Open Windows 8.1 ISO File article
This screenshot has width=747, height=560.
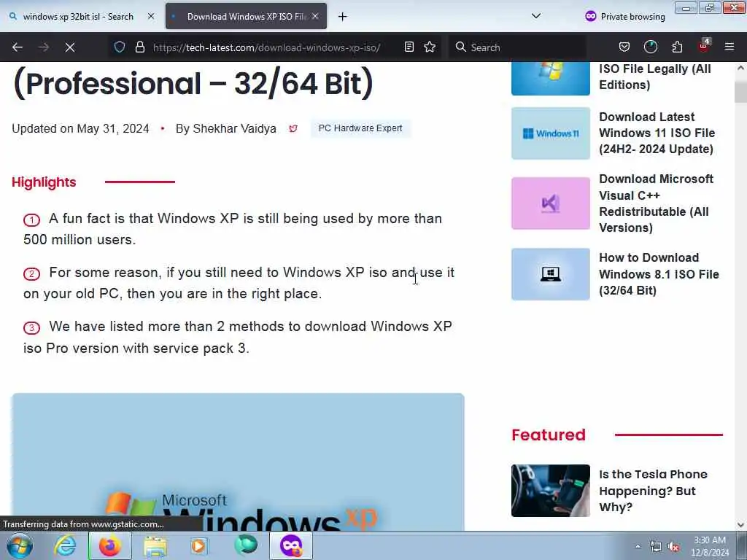coord(659,274)
